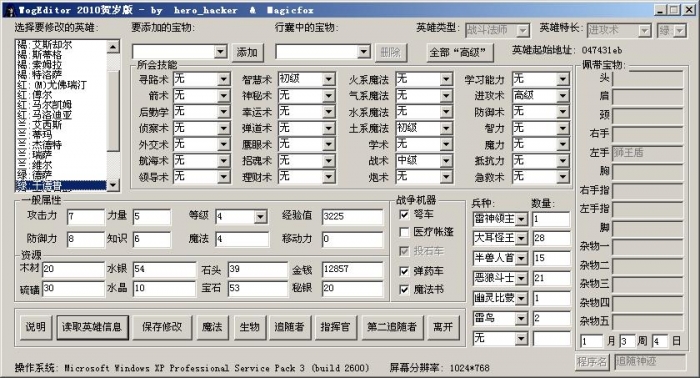This screenshot has width=700, height=378.
Task: Open the 幸运术 skill level dropdown
Action: click(329, 112)
